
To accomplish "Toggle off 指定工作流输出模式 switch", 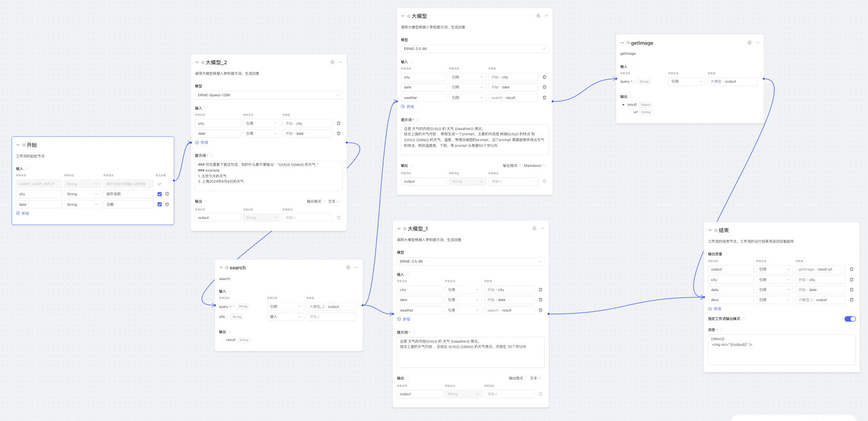I will click(x=850, y=319).
